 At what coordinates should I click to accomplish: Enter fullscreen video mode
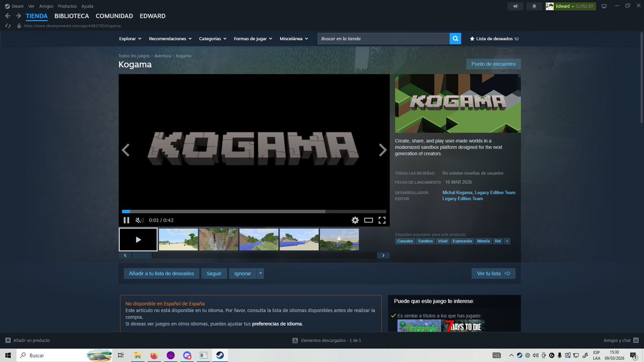[x=382, y=220]
